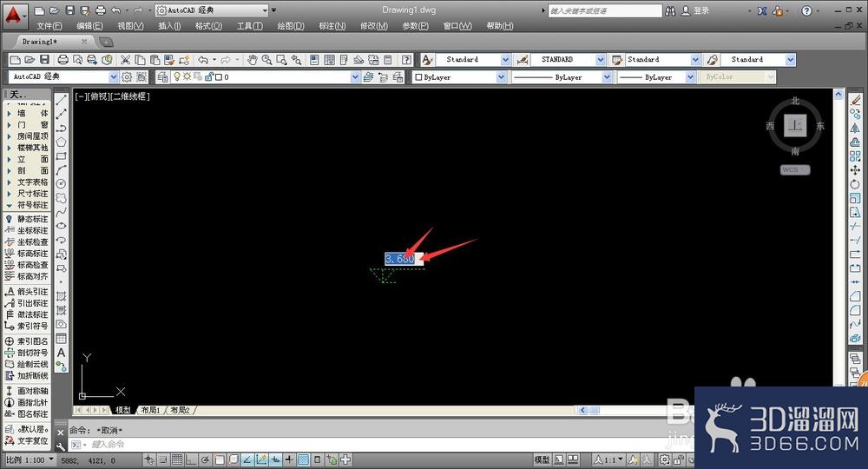Screen dimensions: 868x469
Task: Click the Undo arrow icon
Action: [x=203, y=60]
